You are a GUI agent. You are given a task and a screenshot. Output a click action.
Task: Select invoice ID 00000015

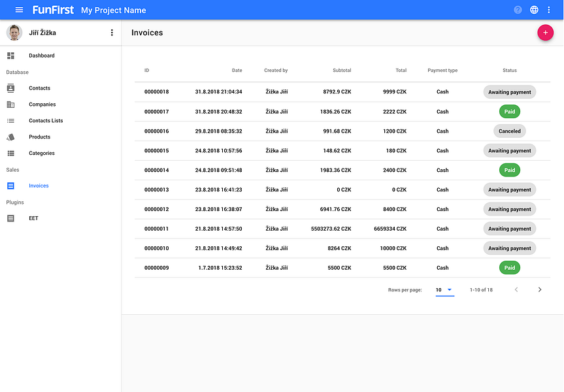click(156, 150)
